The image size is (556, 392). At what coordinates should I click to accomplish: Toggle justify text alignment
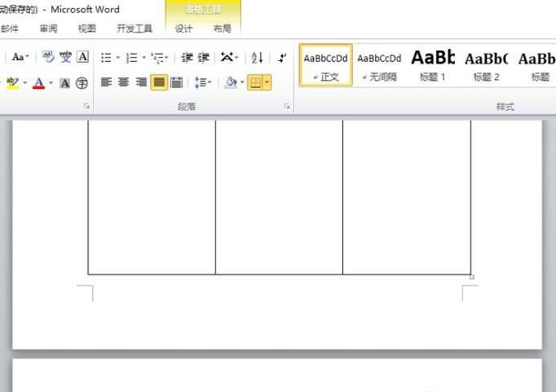[159, 82]
